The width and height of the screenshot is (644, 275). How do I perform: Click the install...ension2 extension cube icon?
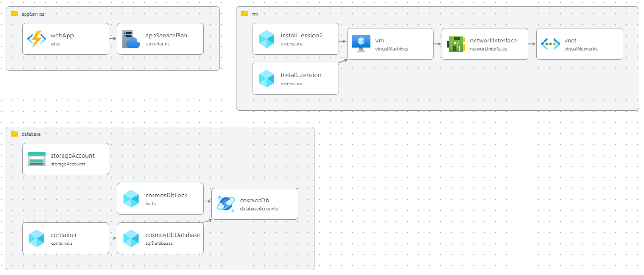point(266,39)
